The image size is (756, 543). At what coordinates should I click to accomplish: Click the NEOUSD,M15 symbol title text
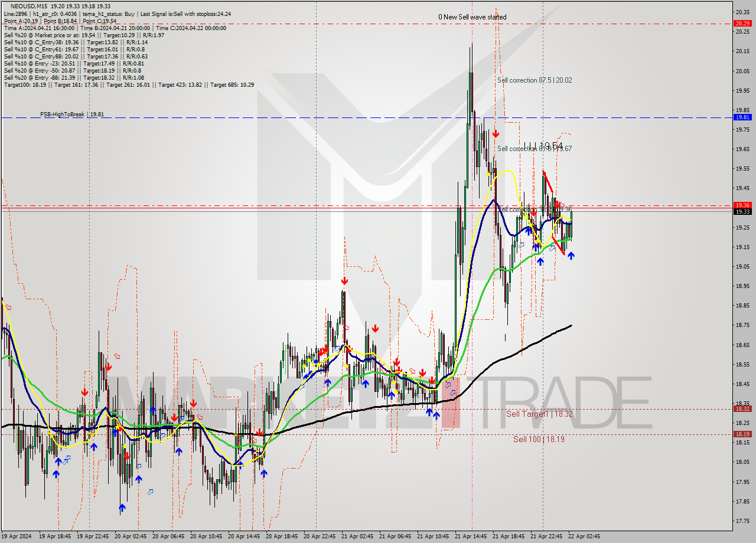[x=28, y=6]
